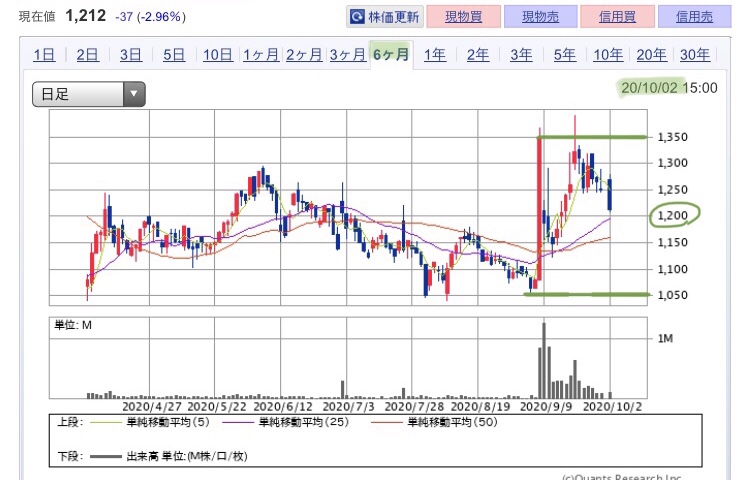Open 信用買 margin buy link
This screenshot has width=737, height=480.
[x=617, y=17]
